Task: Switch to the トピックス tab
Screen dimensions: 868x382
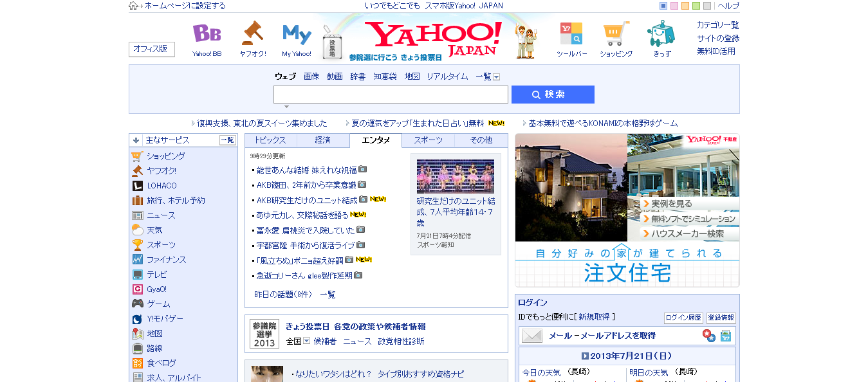Action: tap(270, 140)
